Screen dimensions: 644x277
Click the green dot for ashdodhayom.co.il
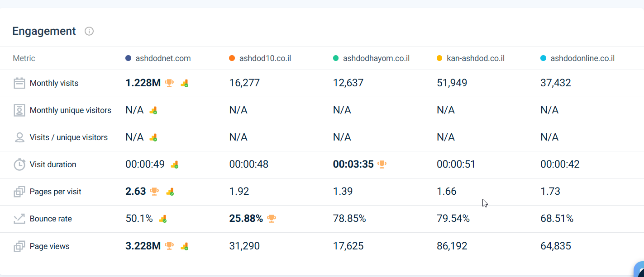[336, 58]
